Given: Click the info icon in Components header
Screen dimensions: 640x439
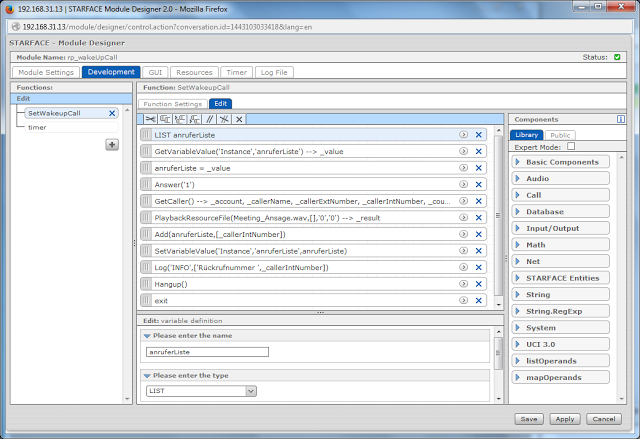Looking at the screenshot, I should [620, 119].
